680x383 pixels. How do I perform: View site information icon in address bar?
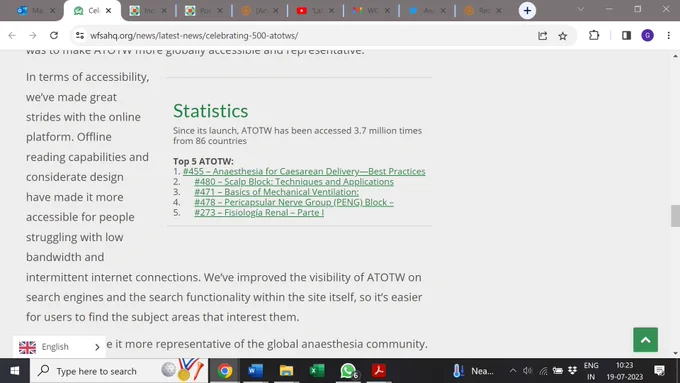[x=80, y=36]
